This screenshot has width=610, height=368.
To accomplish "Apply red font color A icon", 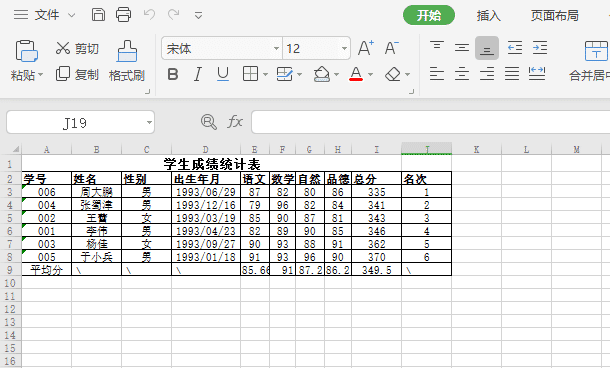I will 356,74.
